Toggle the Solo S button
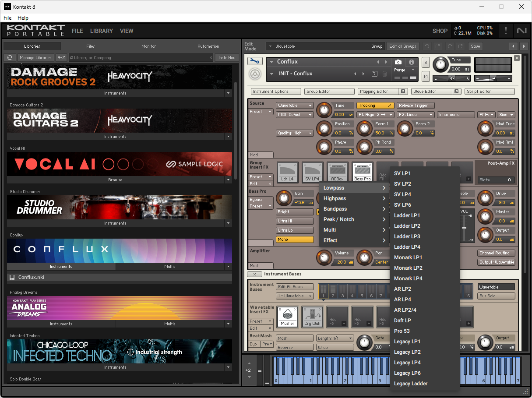The height and width of the screenshot is (398, 532). (x=426, y=63)
